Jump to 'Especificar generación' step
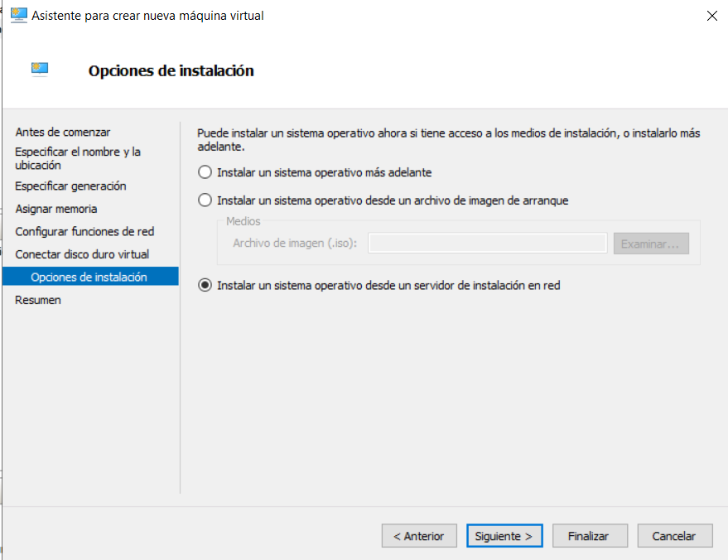Image resolution: width=728 pixels, height=560 pixels. tap(70, 186)
